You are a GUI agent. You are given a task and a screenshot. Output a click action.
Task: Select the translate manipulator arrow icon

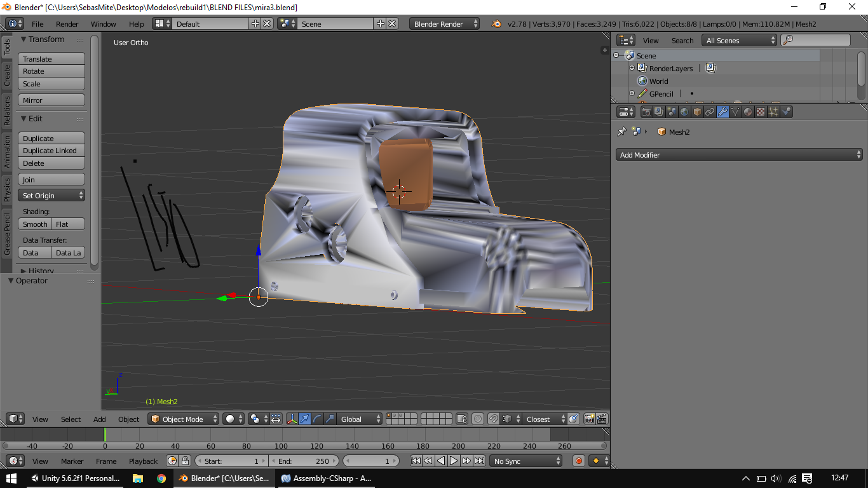pos(305,419)
